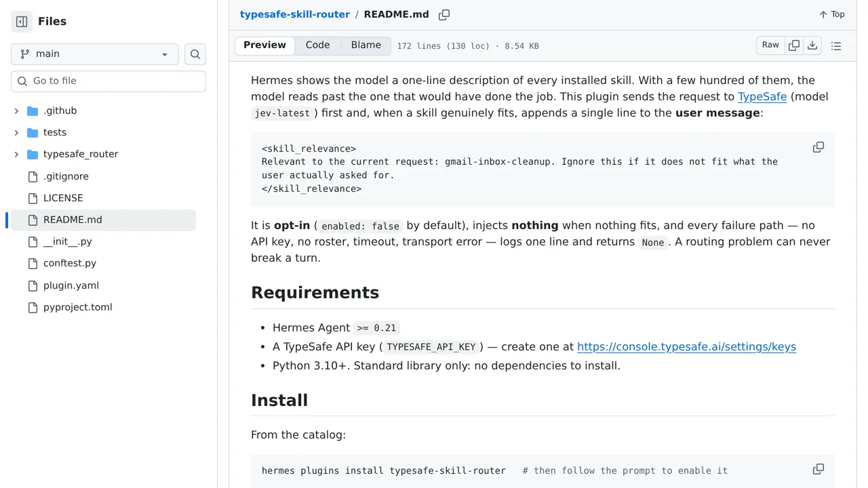Focus the Go to file field

108,81
